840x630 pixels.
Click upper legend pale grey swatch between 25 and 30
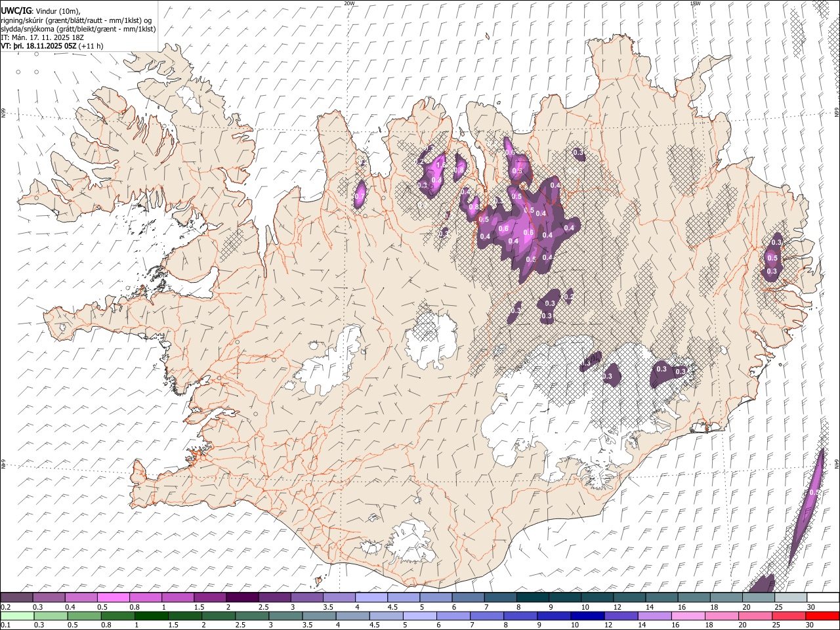click(789, 597)
